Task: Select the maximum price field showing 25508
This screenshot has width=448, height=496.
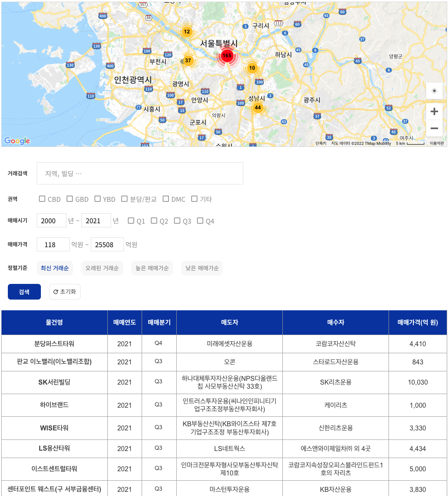Action: click(x=107, y=244)
